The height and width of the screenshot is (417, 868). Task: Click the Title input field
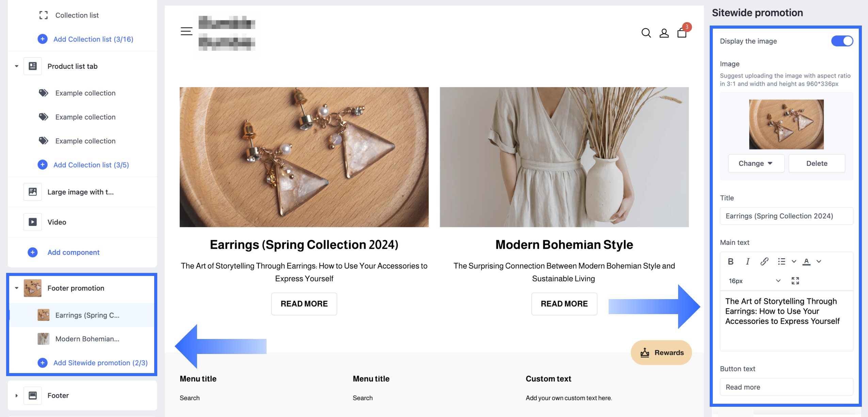[786, 216]
